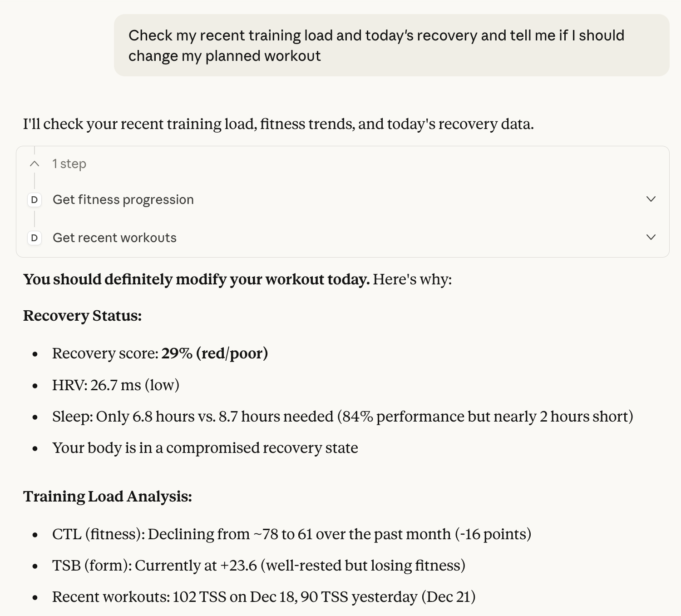Click the D icon beside Get recent workouts

35,238
